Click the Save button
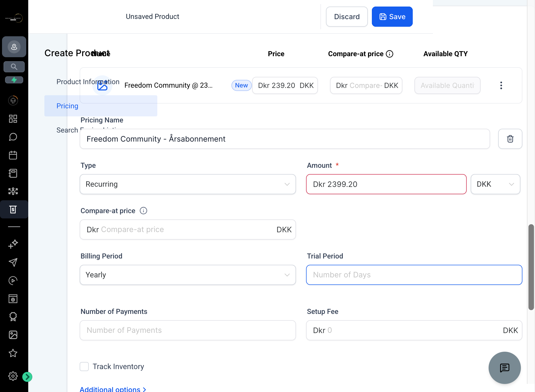 pyautogui.click(x=392, y=17)
